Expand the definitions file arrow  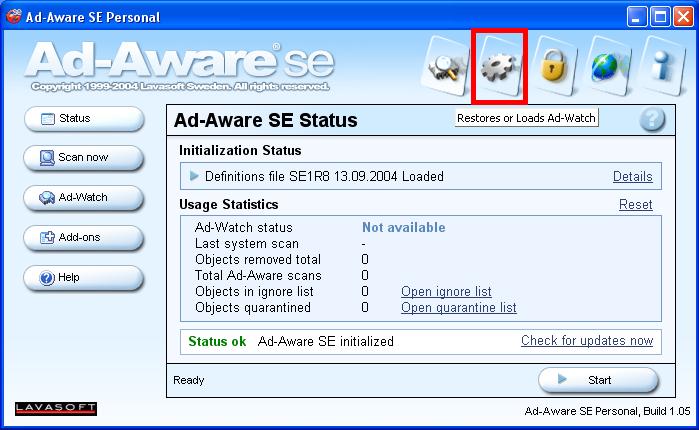[194, 176]
